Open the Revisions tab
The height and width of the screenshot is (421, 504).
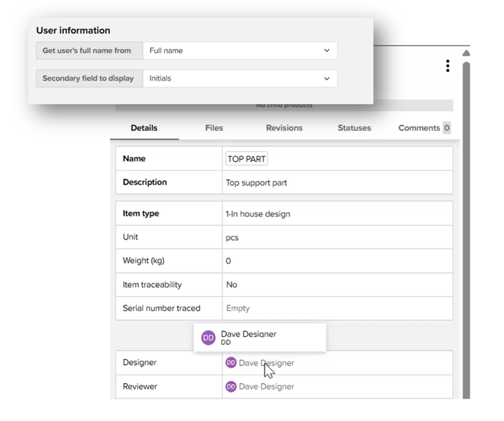click(x=284, y=128)
